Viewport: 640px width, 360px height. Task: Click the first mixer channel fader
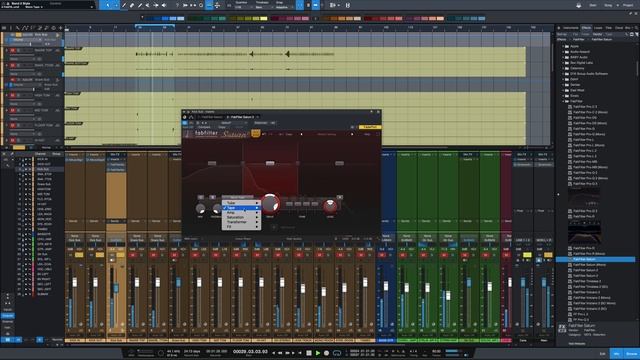(75, 283)
